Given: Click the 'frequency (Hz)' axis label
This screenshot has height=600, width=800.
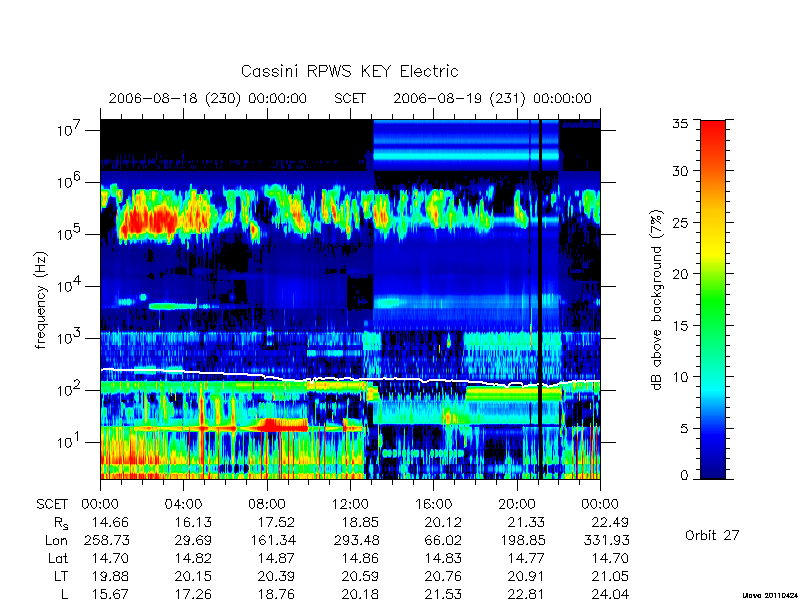Looking at the screenshot, I should pyautogui.click(x=41, y=300).
